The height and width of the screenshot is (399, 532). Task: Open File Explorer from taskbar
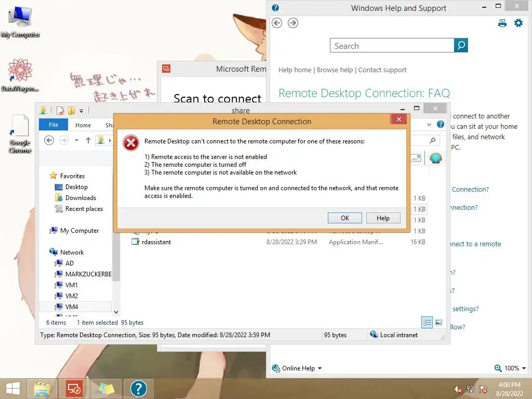tap(42, 389)
